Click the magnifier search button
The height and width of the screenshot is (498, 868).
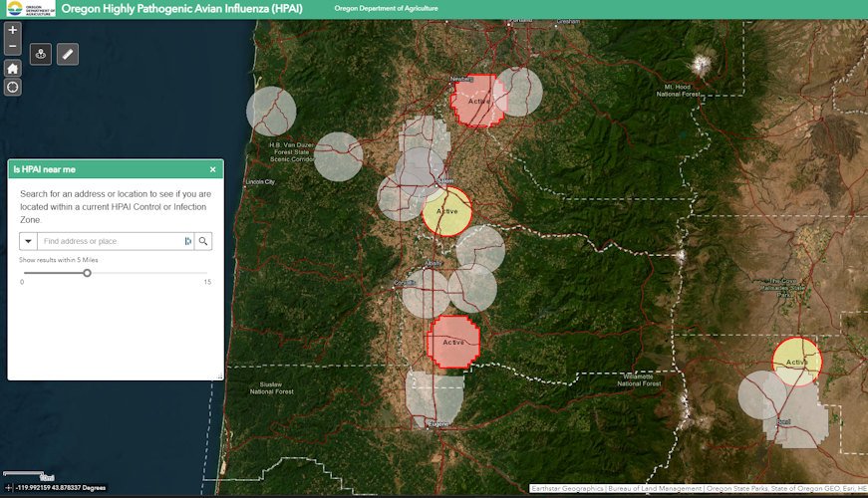(x=203, y=241)
